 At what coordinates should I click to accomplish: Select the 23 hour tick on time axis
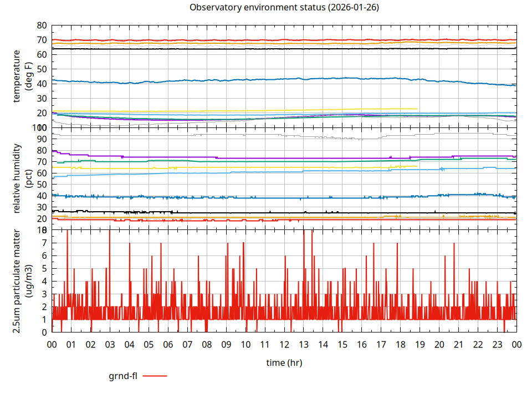click(x=497, y=344)
